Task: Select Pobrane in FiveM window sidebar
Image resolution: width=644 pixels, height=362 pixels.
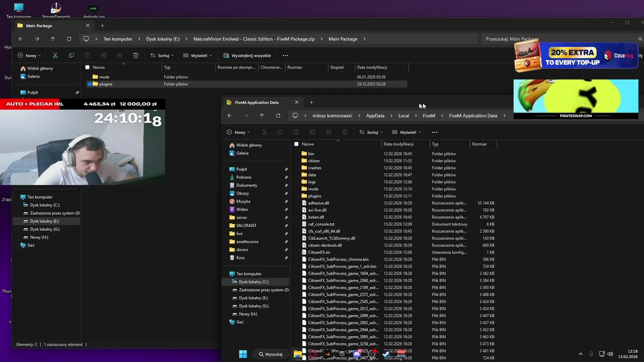Action: [244, 177]
